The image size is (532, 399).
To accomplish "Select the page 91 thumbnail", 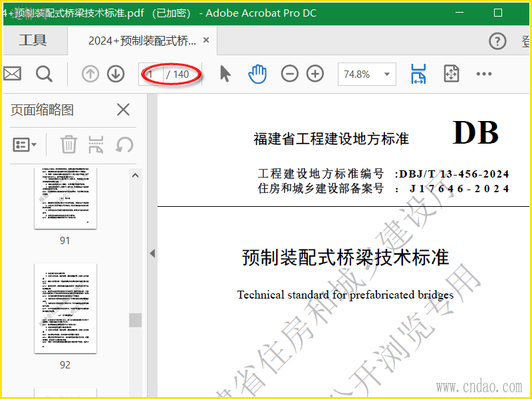I will 65,198.
